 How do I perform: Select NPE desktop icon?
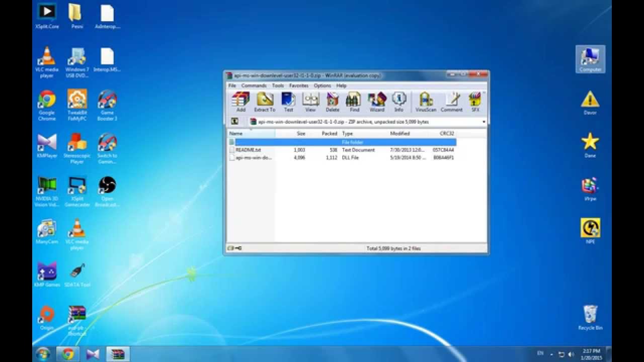click(590, 231)
